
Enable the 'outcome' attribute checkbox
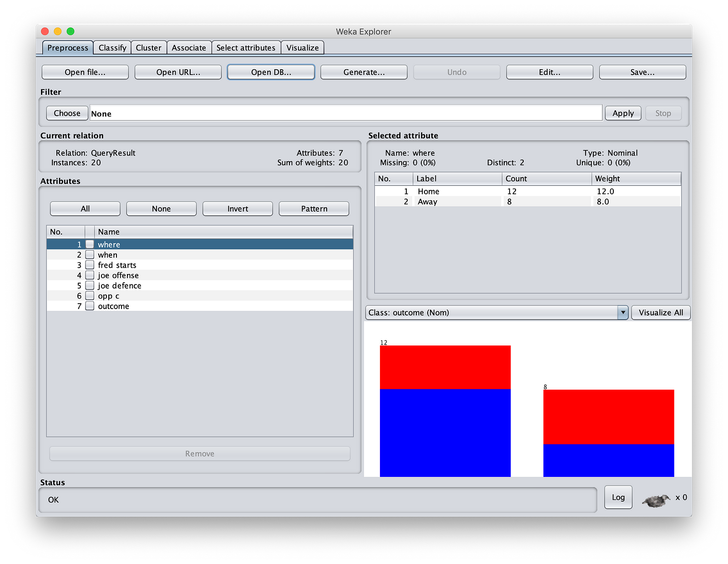coord(90,306)
